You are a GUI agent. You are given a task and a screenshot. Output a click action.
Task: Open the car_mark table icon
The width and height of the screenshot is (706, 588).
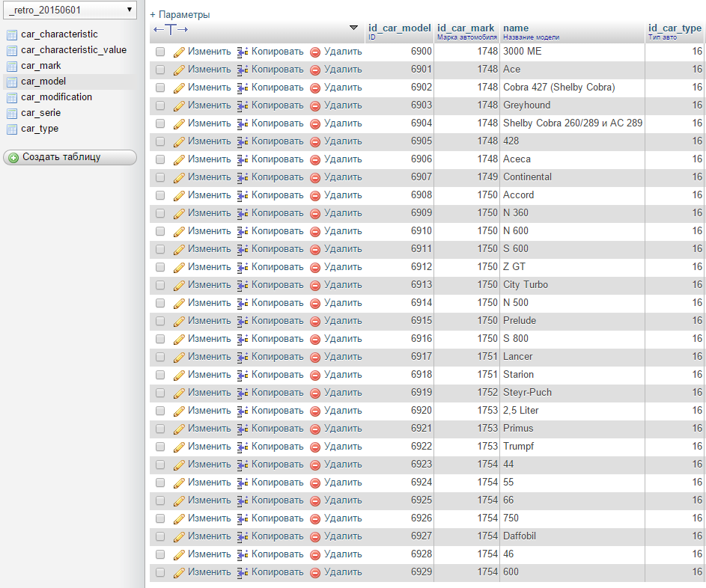[12, 66]
